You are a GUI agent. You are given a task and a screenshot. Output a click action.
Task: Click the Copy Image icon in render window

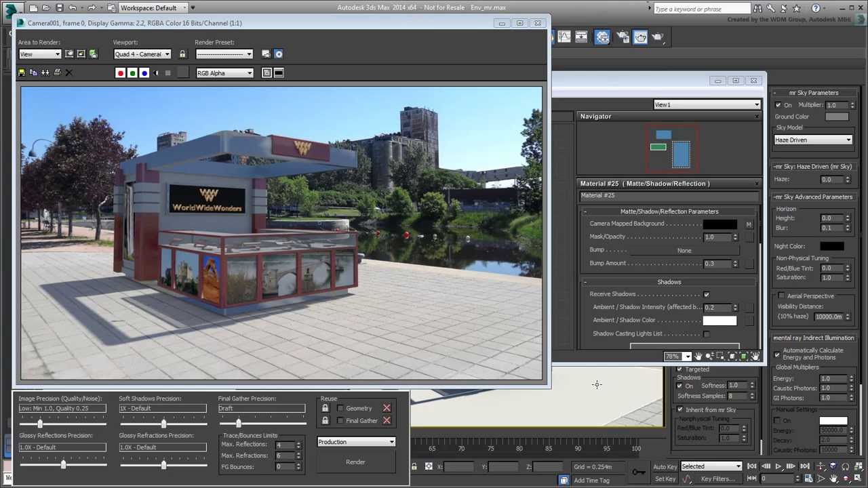click(33, 73)
